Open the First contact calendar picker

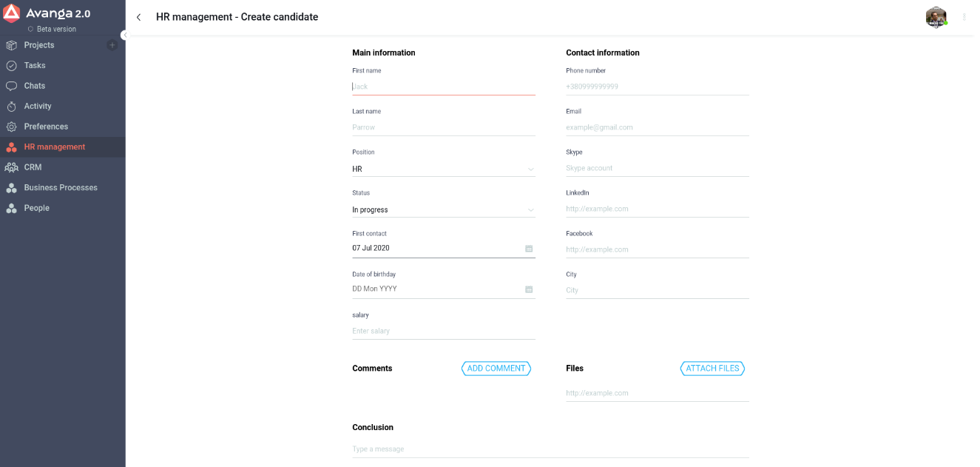point(529,249)
